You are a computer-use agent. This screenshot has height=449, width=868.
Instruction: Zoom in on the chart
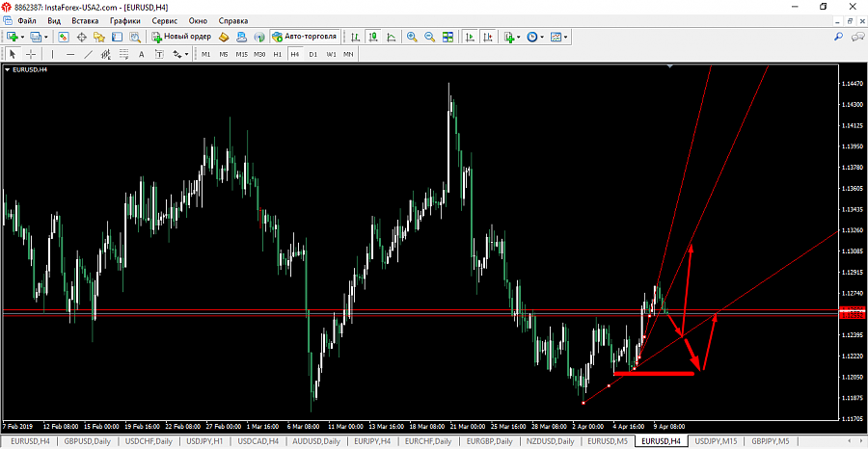click(x=411, y=37)
